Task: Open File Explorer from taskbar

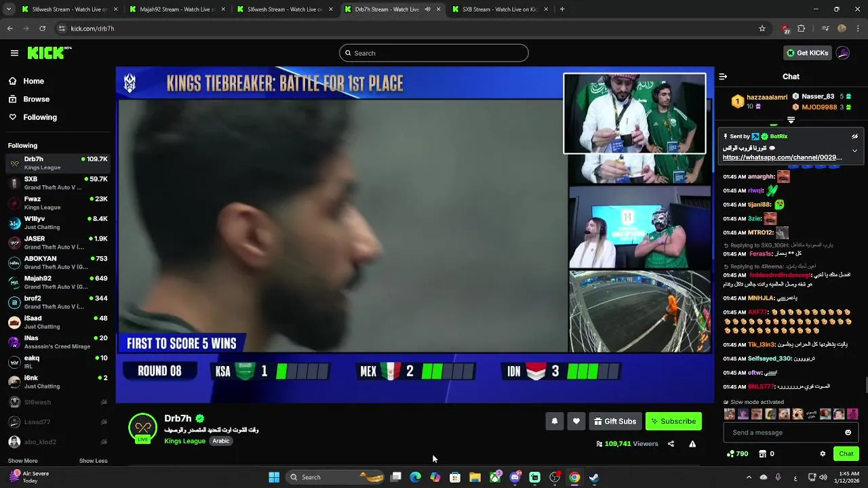Action: pyautogui.click(x=475, y=477)
